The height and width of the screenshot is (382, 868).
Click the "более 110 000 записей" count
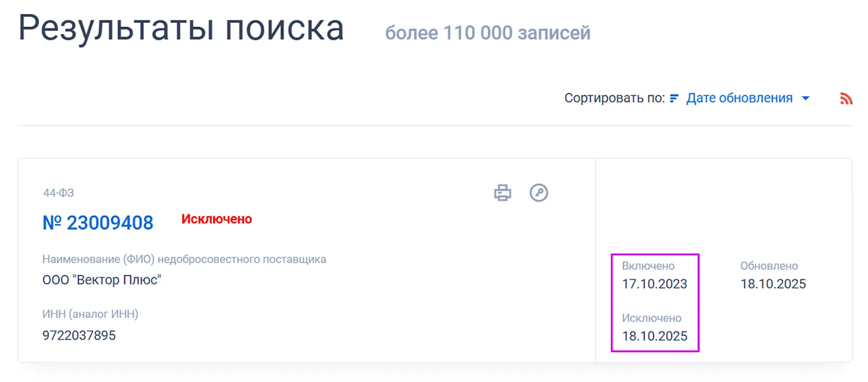tap(488, 33)
